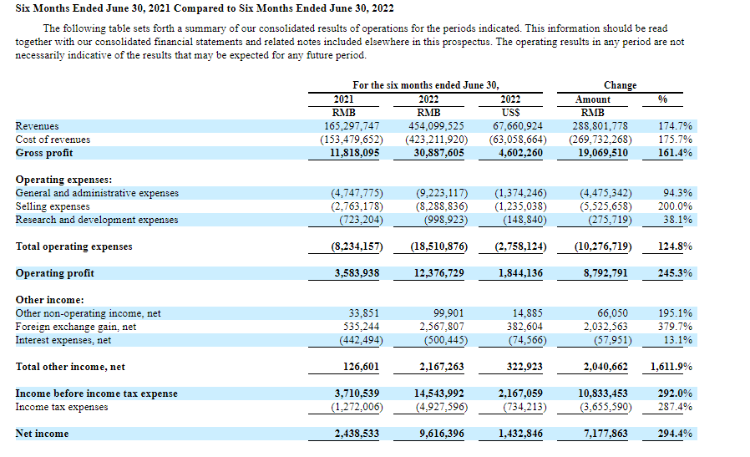Select Other non-operating income, net label
The image size is (750, 457).
point(88,313)
